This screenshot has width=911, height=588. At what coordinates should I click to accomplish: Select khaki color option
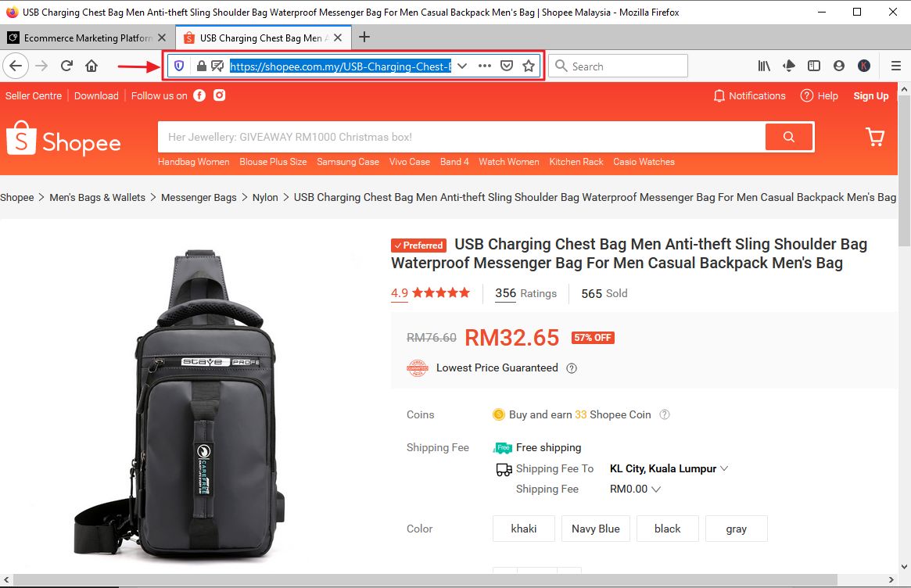[x=523, y=529]
